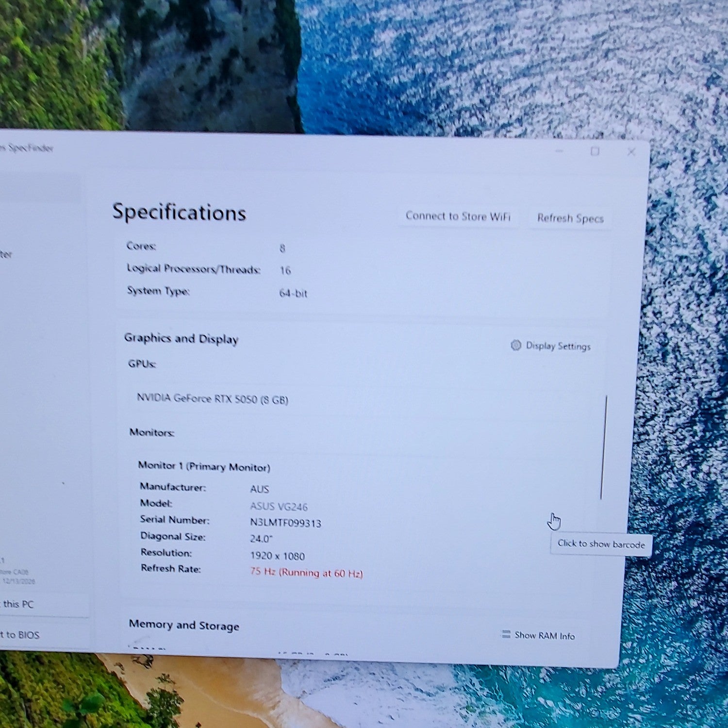Show RAM Info in Memory and Storage
This screenshot has height=728, width=728.
pos(538,635)
